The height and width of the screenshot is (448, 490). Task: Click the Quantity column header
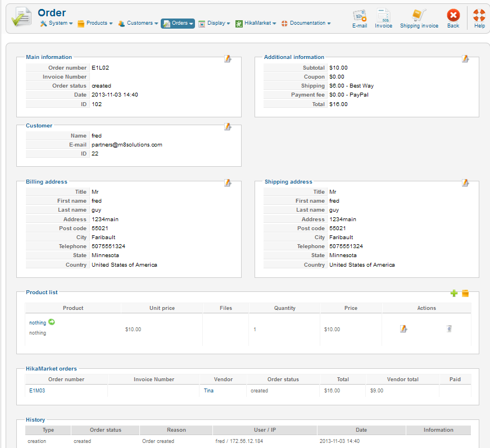coord(285,308)
